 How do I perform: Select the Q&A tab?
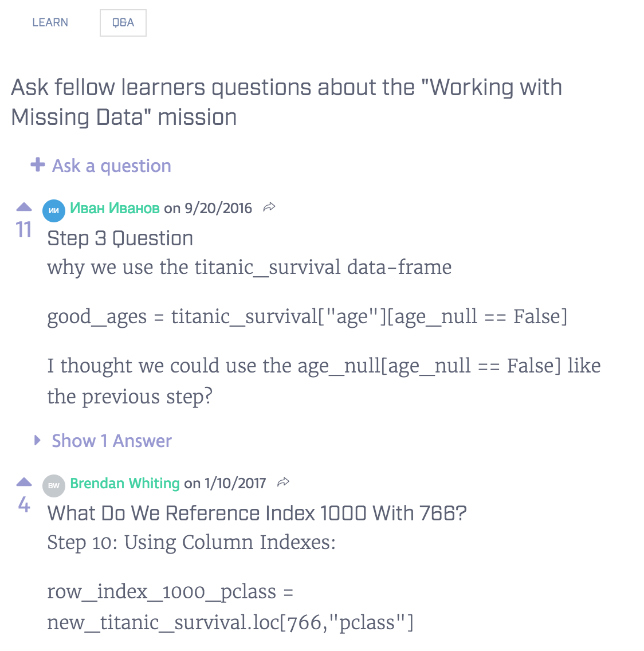point(123,23)
